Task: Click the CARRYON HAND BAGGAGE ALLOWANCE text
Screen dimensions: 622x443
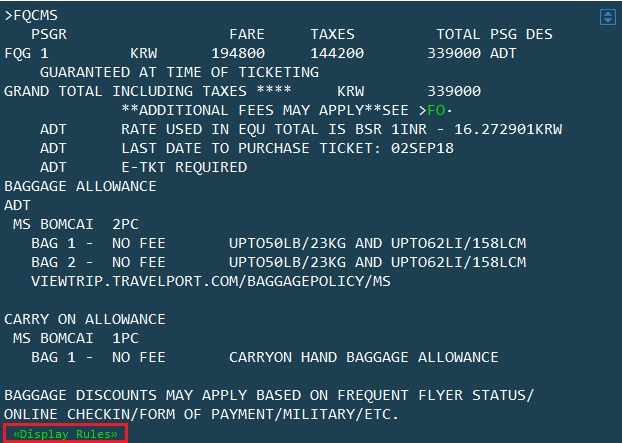Action: click(x=363, y=357)
